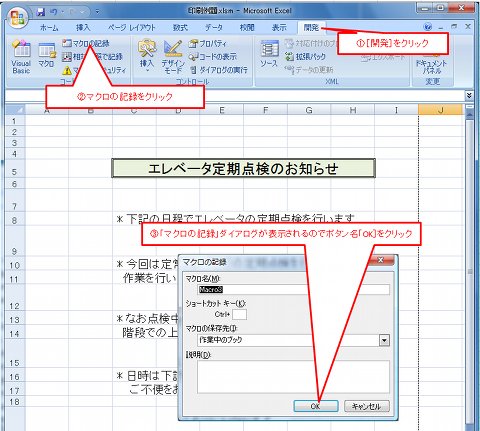
Task: Click the macro name input field
Action: click(293, 289)
